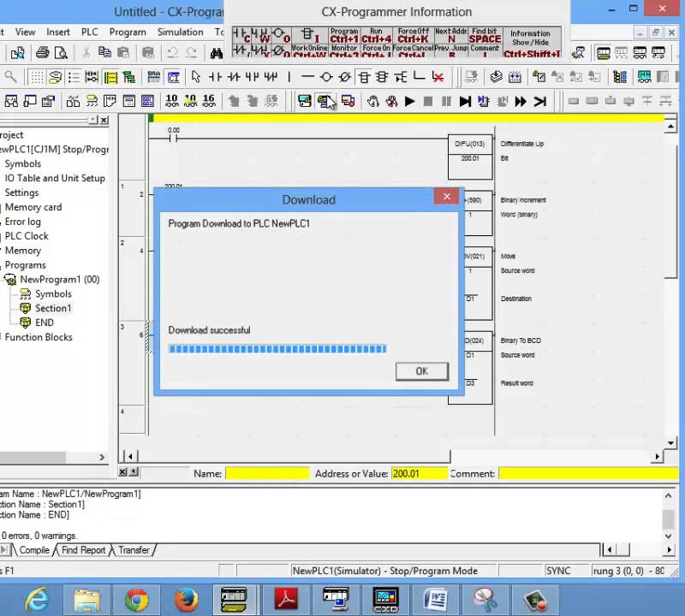Image resolution: width=685 pixels, height=616 pixels.
Task: Select the arrow selection pointer tool
Action: (x=196, y=77)
